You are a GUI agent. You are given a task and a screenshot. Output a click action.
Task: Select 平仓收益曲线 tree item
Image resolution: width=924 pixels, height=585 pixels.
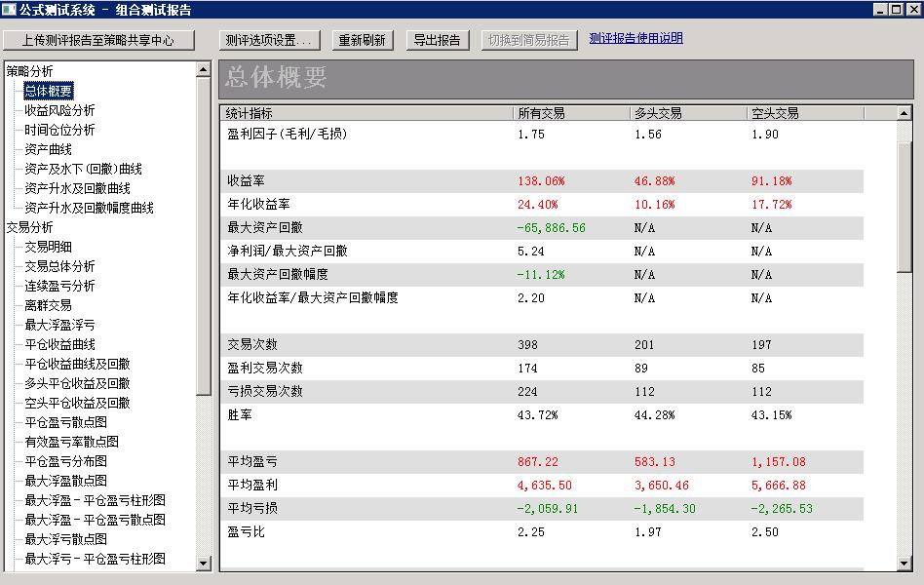(x=59, y=344)
